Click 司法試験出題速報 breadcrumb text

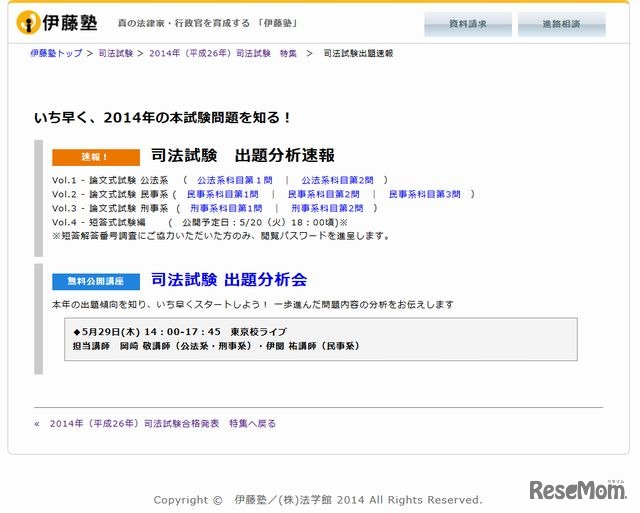tap(358, 53)
